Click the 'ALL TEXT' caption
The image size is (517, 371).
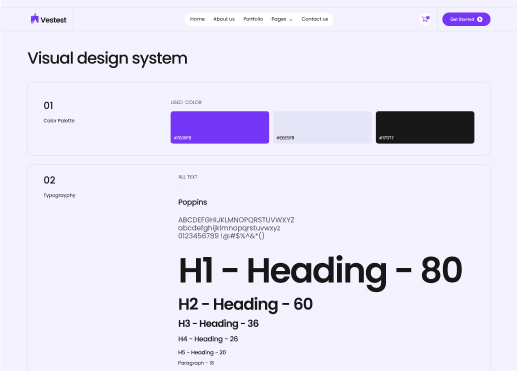click(188, 177)
